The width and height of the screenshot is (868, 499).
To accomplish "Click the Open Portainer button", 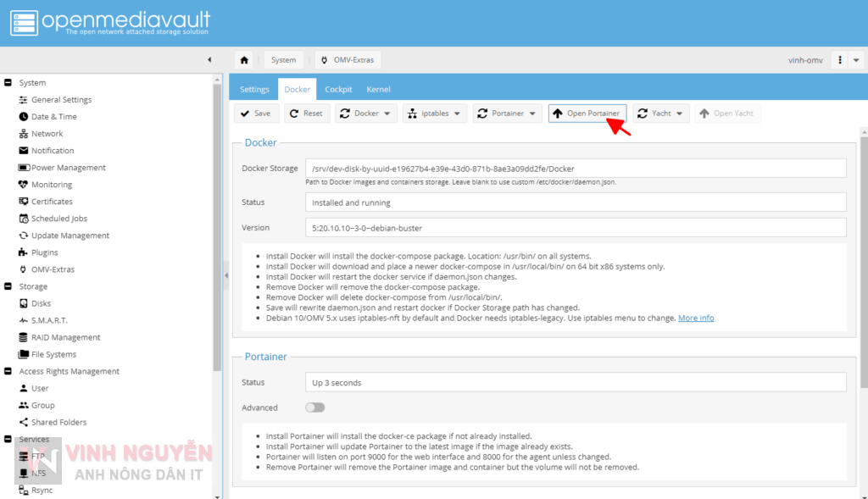I will pos(587,113).
